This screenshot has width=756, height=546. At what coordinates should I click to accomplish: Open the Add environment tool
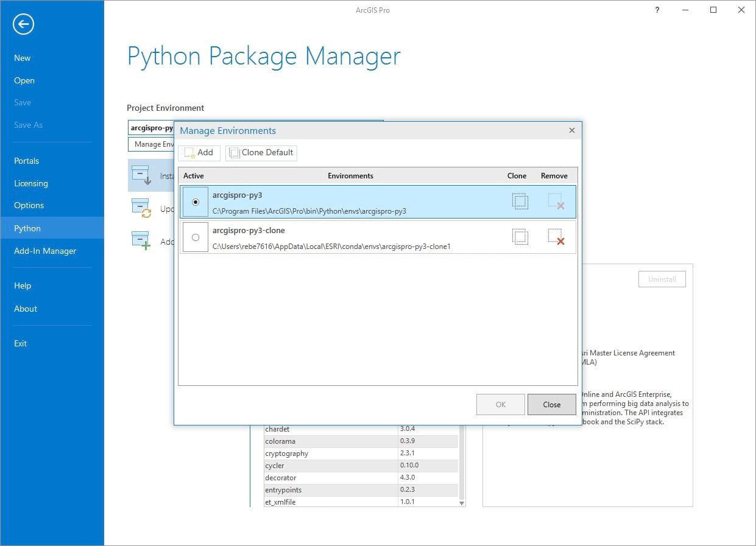(200, 152)
